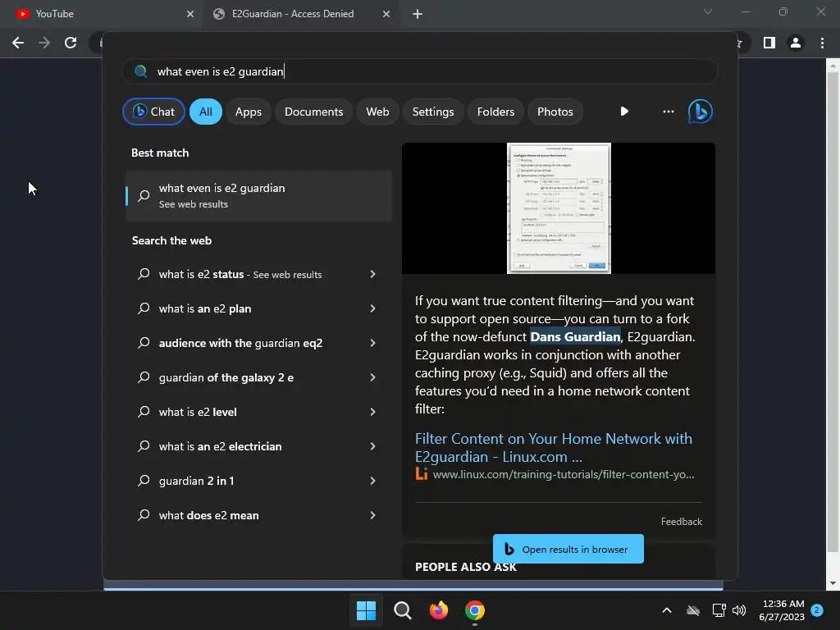This screenshot has height=630, width=840.
Task: Expand 'what does e2 mean' arrow
Action: pos(373,515)
